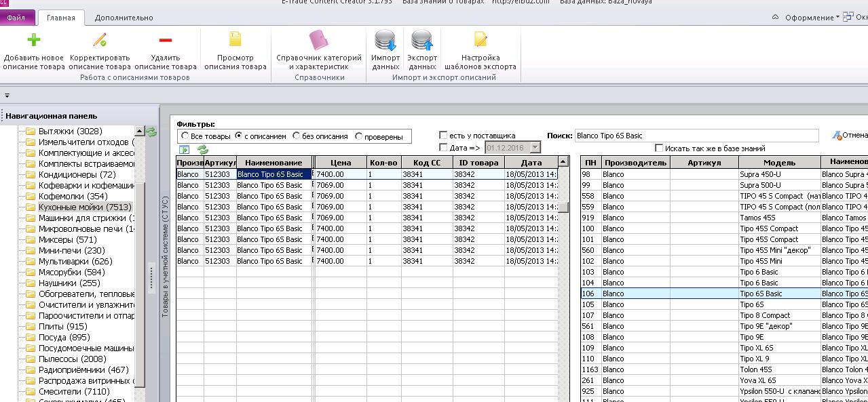Click the products table scrollbar up arrow
Screen dimensions: 868x402
click(x=563, y=162)
